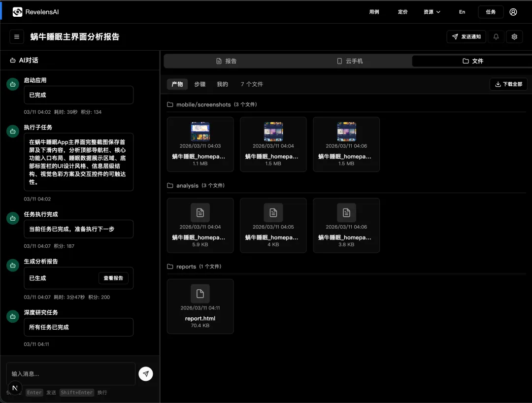Click the 发送通知 button
Viewport: 532px width, 403px height.
(466, 36)
